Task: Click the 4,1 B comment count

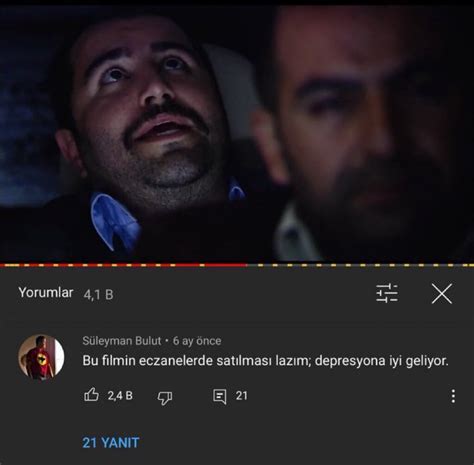Action: 98,295
